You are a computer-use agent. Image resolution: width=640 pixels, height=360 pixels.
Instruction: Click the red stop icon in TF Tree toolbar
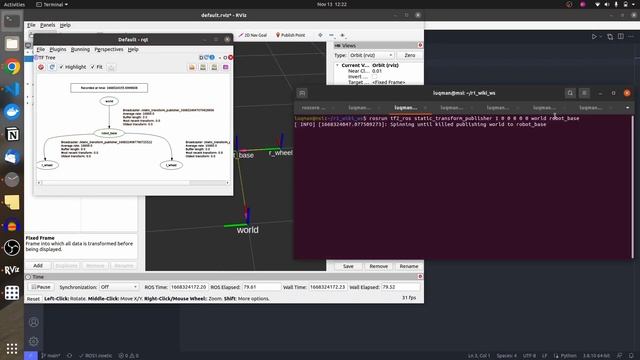pyautogui.click(x=41, y=67)
